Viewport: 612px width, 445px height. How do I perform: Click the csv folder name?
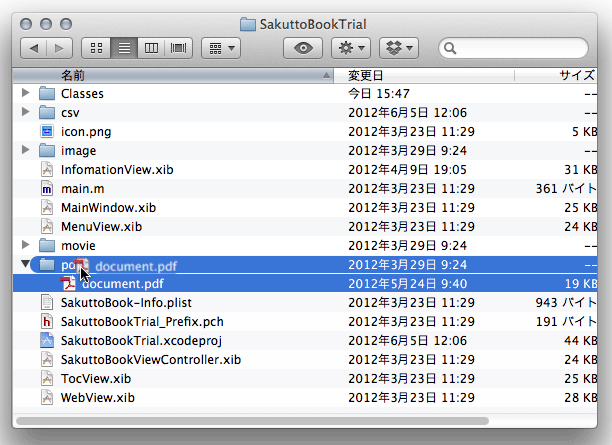click(70, 113)
